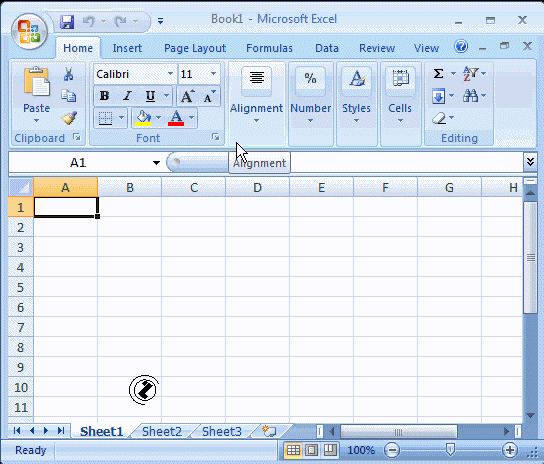Switch to Page Break Preview
Screen dimensions: 544x464
[330, 450]
